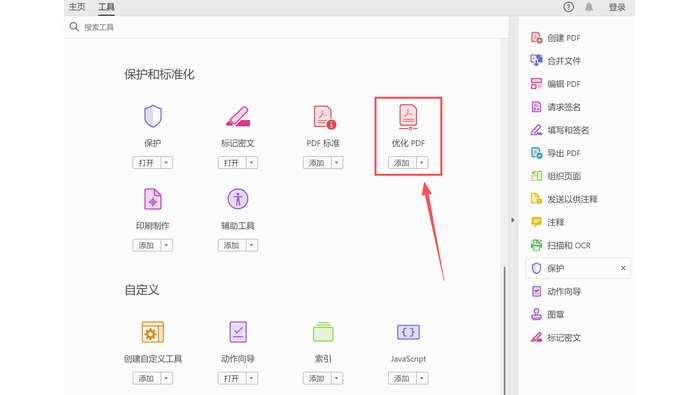Click the 创建自定义工具 icon
The height and width of the screenshot is (395, 700).
pos(153,332)
